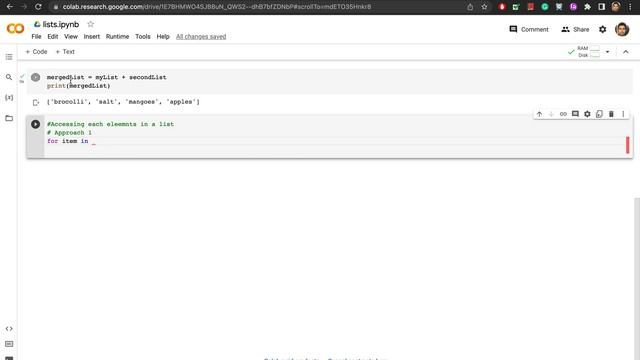View revision history via All changes saved

pos(201,37)
